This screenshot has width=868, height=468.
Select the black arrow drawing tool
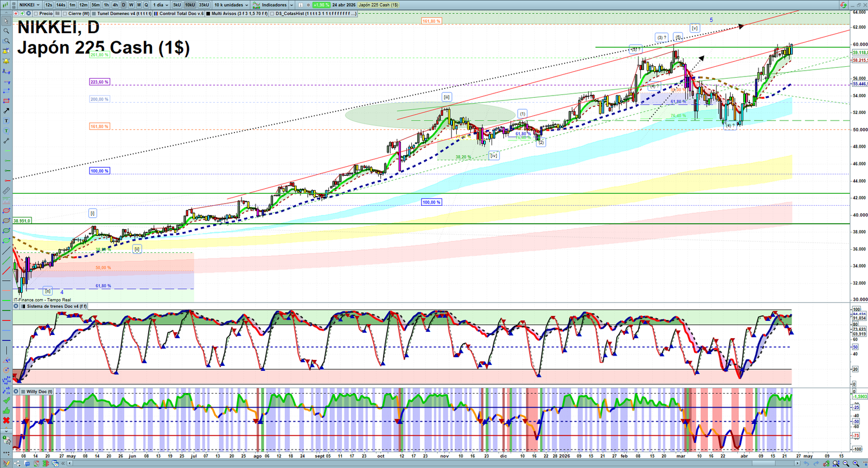pyautogui.click(x=6, y=111)
